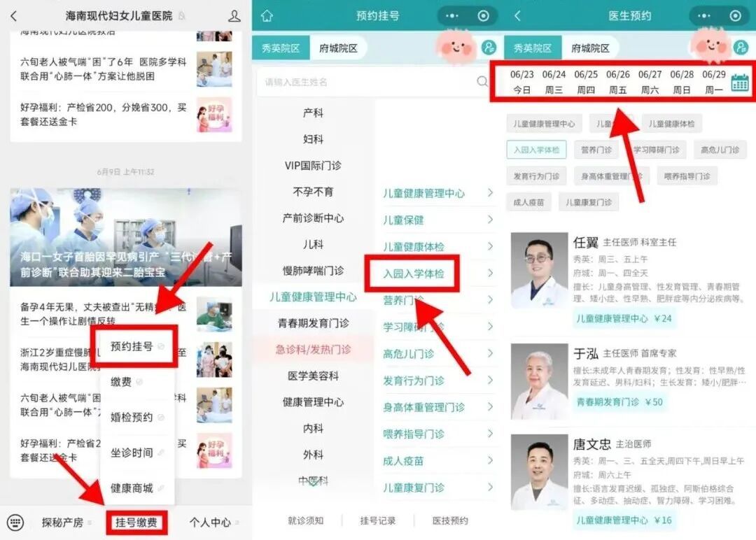
Task: Book 于泓 青春期发育门诊 ¥50
Action: point(619,402)
